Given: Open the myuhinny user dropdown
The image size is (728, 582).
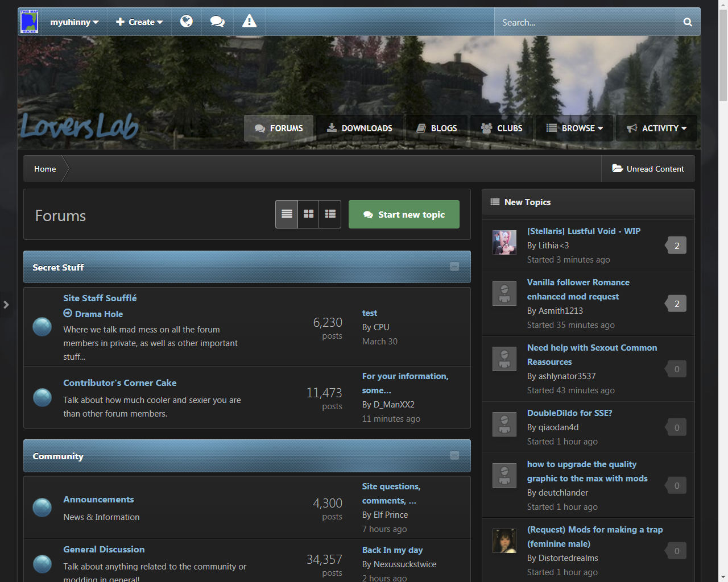Looking at the screenshot, I should [x=75, y=22].
